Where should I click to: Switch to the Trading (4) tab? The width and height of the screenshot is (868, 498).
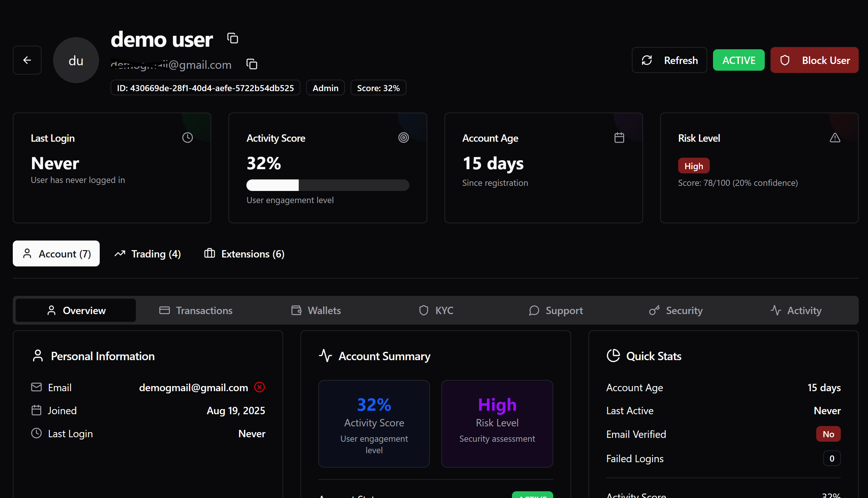[x=148, y=254]
